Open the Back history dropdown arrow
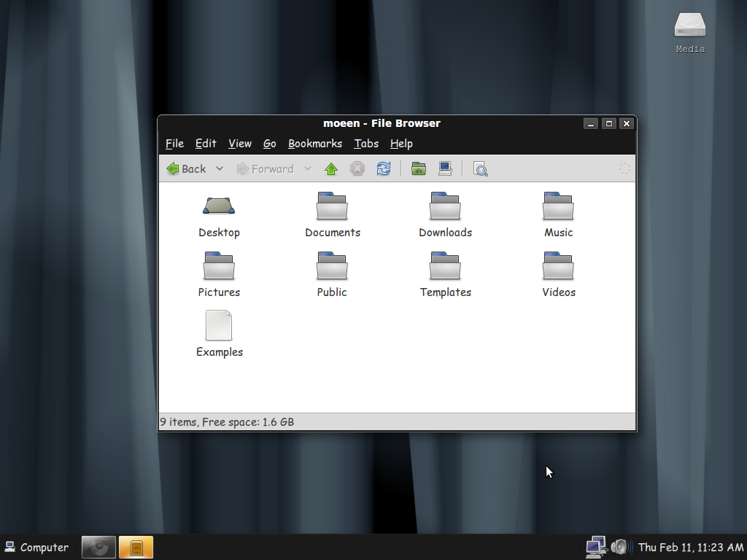 (219, 168)
